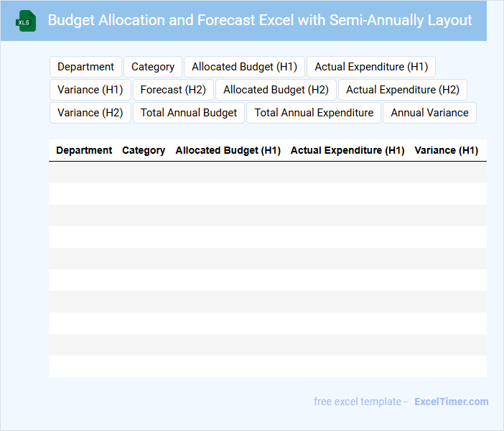Image resolution: width=504 pixels, height=431 pixels.
Task: Click the Total Annual Expenditure tag
Action: [314, 113]
